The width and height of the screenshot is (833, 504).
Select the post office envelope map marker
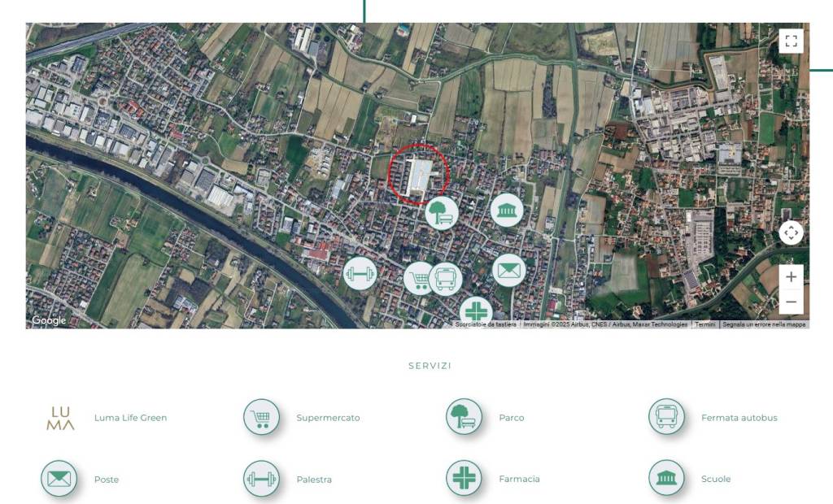(x=508, y=270)
